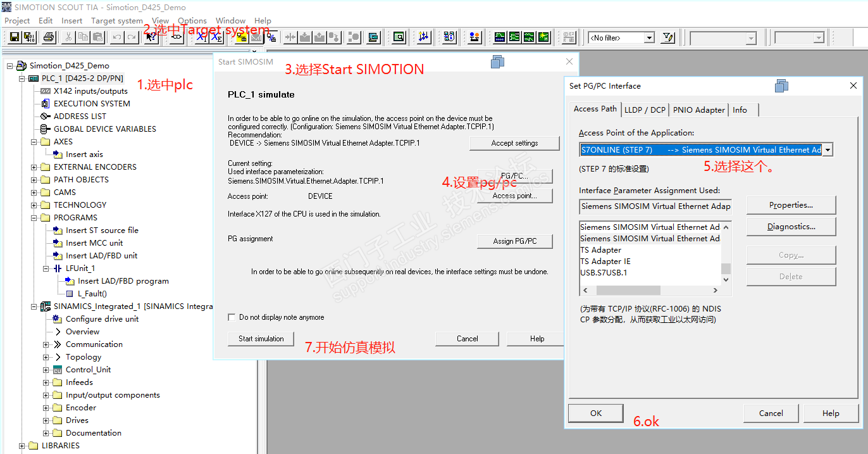Click the Insert axis icon in project tree

point(58,154)
